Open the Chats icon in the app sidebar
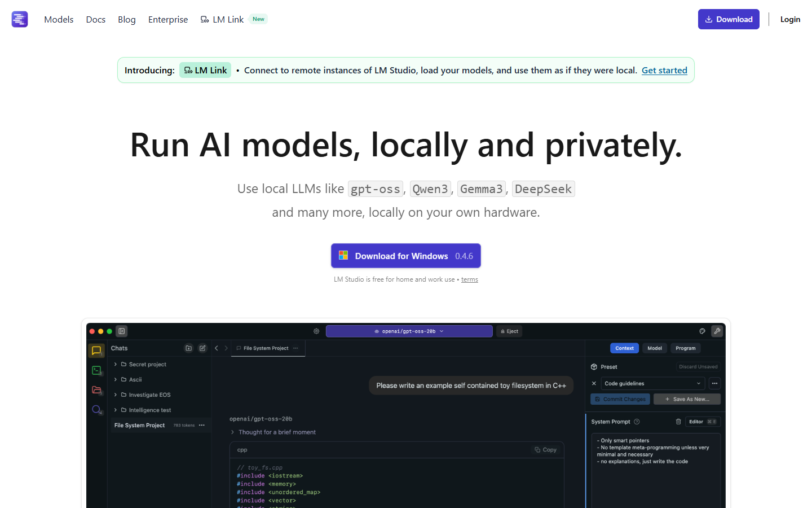Image resolution: width=812 pixels, height=508 pixels. pyautogui.click(x=96, y=351)
